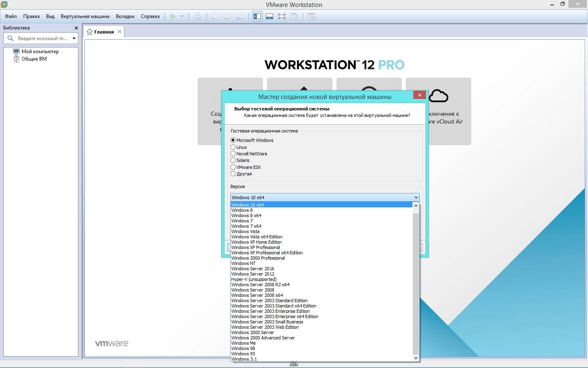Open the File menu
Image resolution: width=588 pixels, height=368 pixels.
click(x=11, y=16)
